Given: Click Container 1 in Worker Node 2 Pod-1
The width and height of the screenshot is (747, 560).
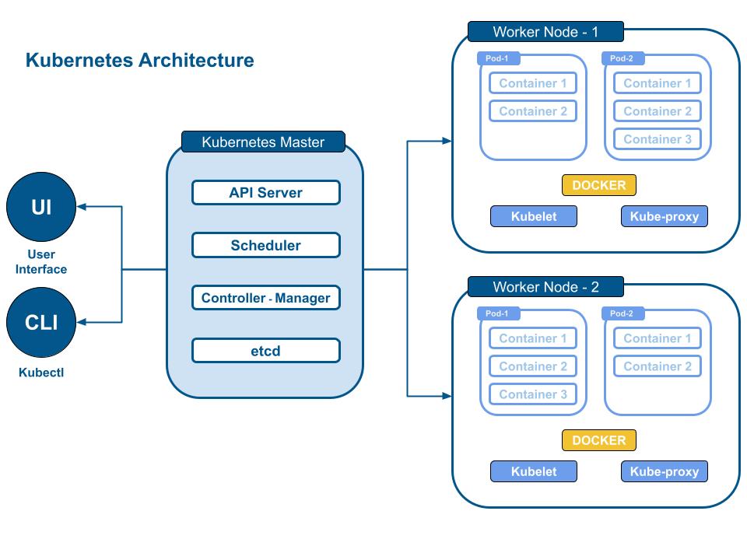Looking at the screenshot, I should (532, 338).
